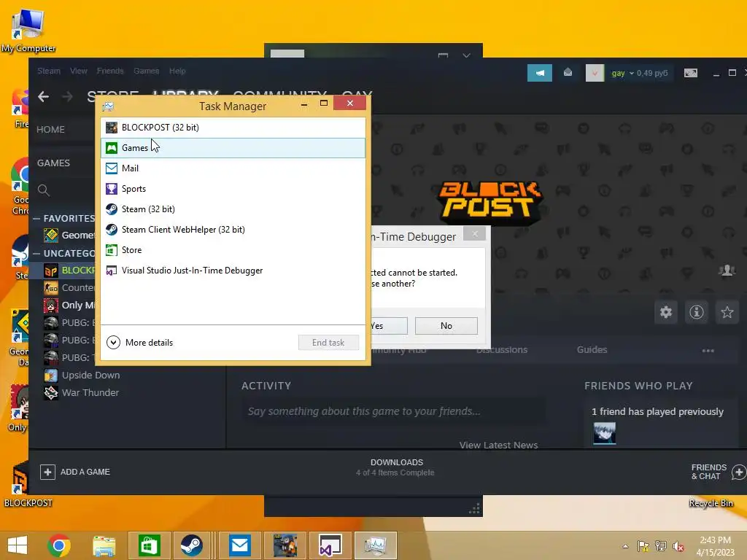The width and height of the screenshot is (747, 560).
Task: Open the Guides tab
Action: [x=592, y=349]
